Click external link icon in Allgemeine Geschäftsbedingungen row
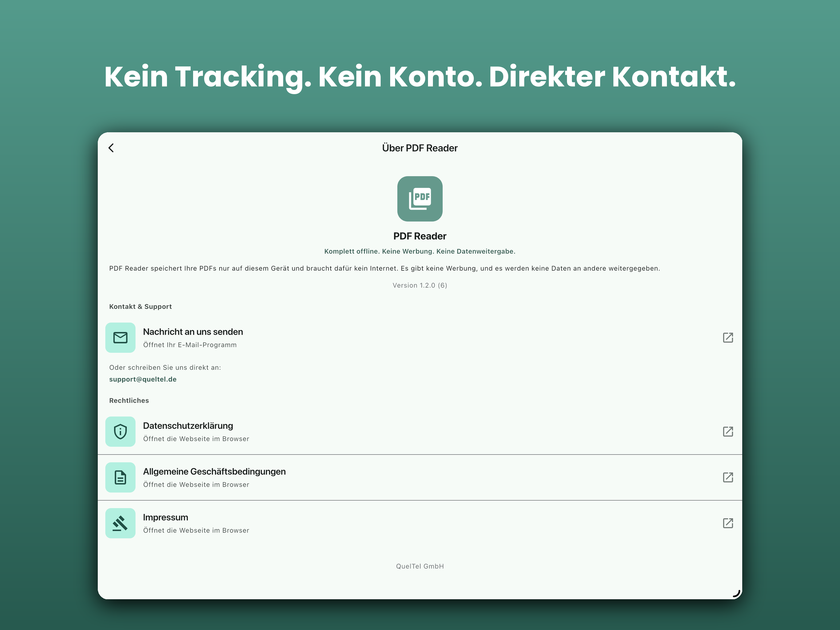Screen dimensions: 840x630 727,477
